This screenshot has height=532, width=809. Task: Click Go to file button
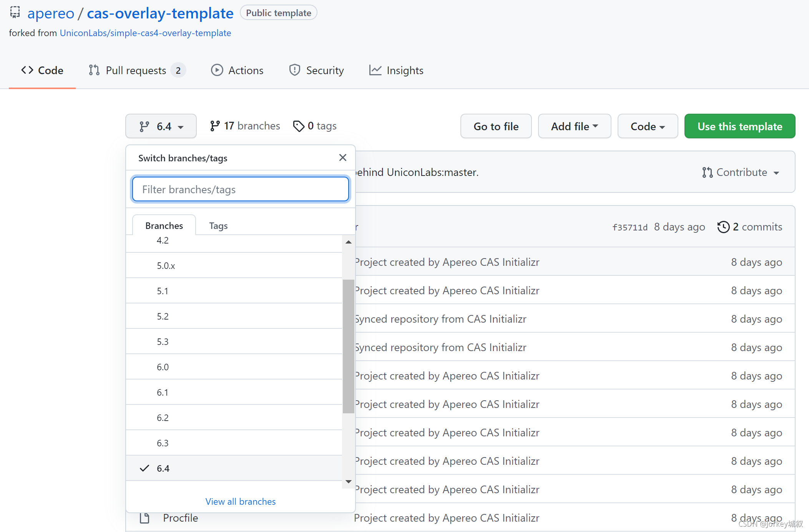click(495, 126)
